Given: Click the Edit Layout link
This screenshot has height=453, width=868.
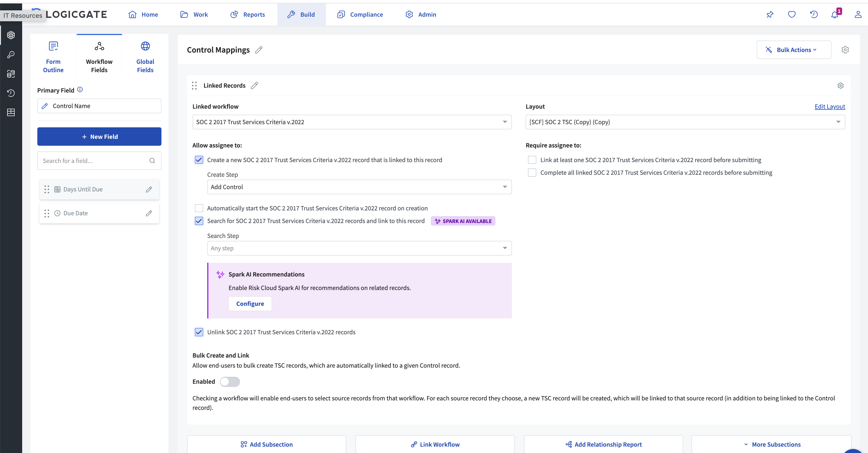Looking at the screenshot, I should tap(829, 107).
